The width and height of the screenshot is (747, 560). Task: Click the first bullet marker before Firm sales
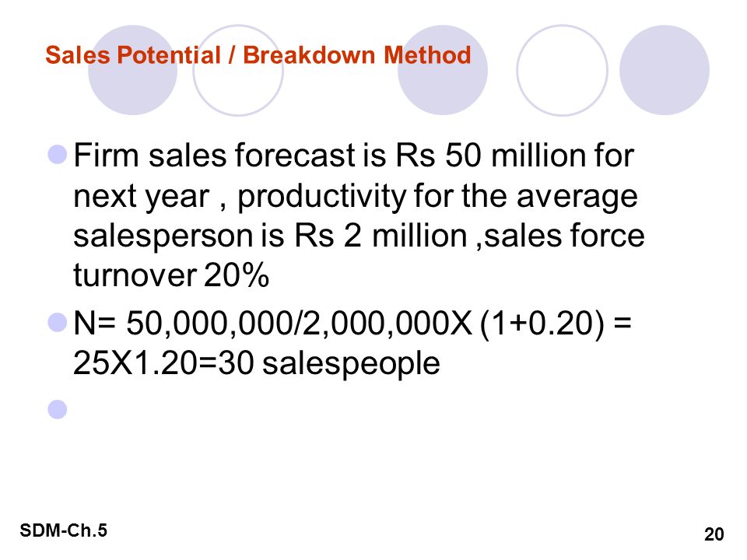(x=58, y=154)
